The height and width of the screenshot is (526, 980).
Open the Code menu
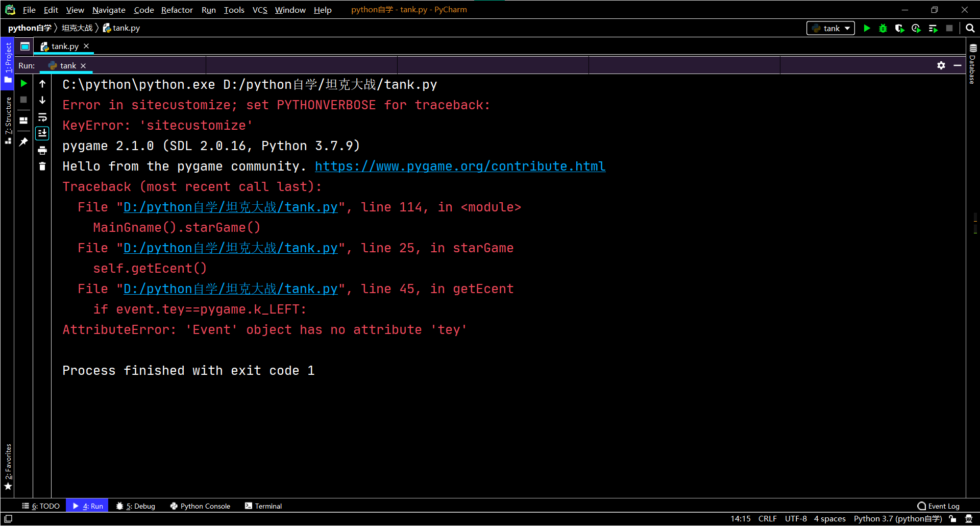point(144,10)
